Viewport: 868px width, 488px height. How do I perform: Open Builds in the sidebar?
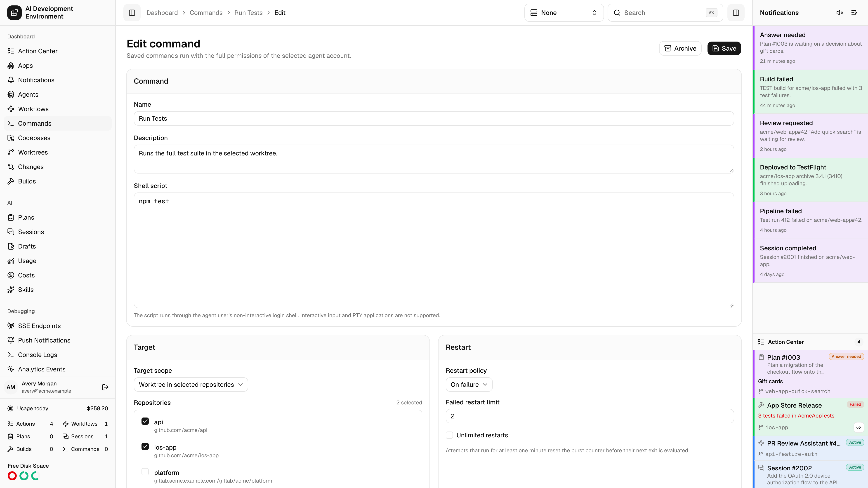point(58,181)
